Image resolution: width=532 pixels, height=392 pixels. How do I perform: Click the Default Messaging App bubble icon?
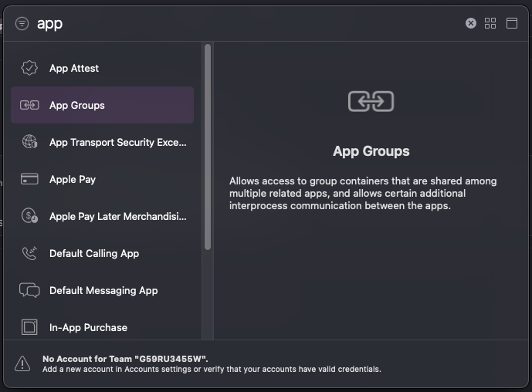click(29, 290)
